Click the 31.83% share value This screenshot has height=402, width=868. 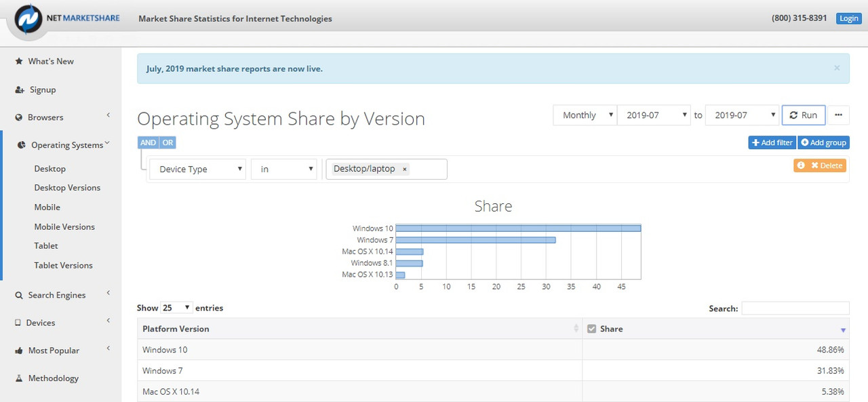click(831, 371)
